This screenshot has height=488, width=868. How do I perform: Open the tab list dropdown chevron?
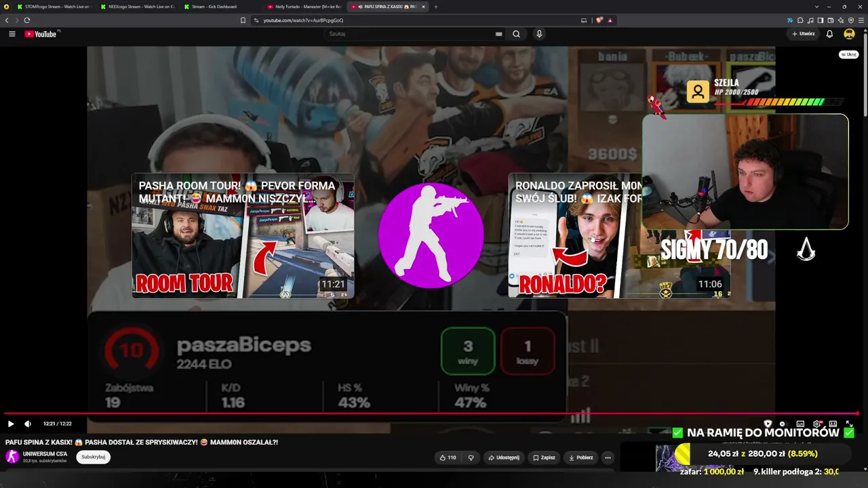pos(816,7)
